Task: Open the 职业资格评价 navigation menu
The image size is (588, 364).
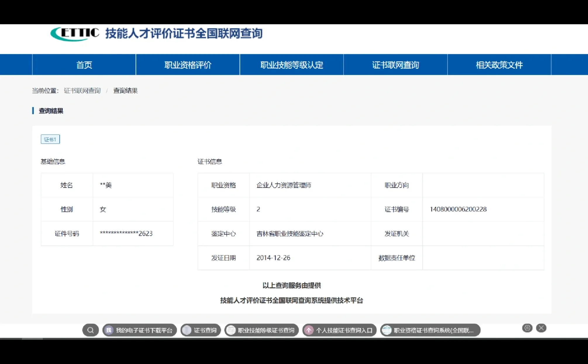Action: 188,65
